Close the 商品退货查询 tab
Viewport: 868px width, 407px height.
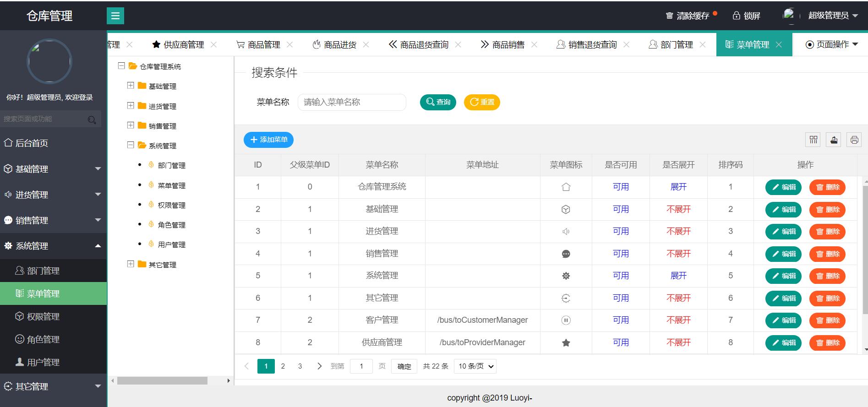(x=458, y=44)
